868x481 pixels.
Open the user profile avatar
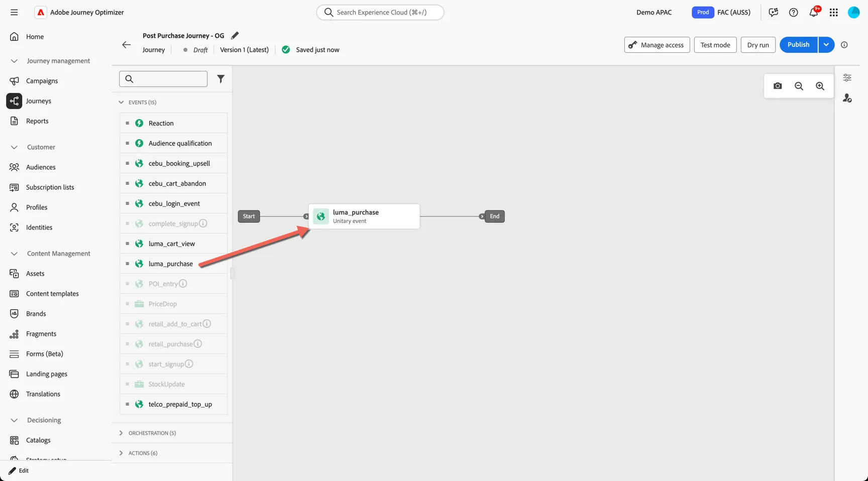[853, 12]
